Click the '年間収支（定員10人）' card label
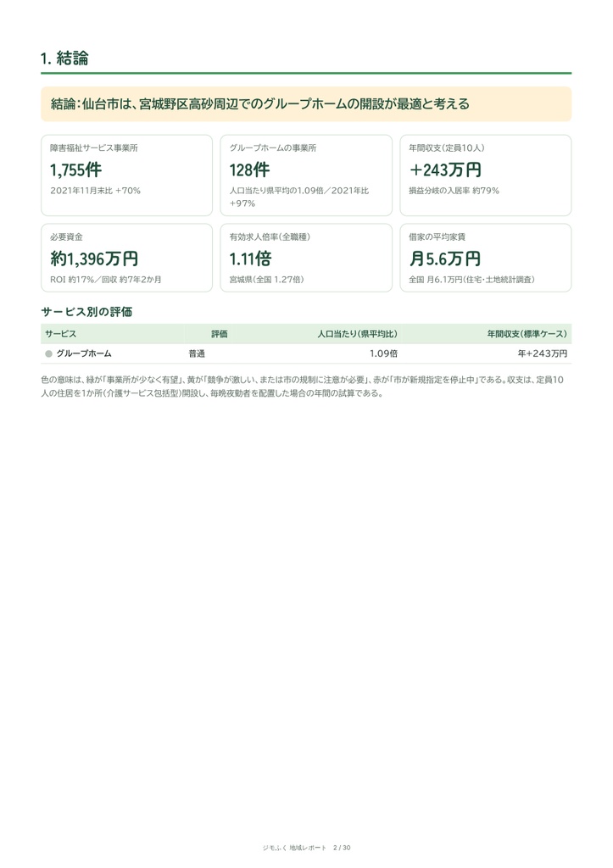Viewport: 613px width, 868px height. [446, 147]
